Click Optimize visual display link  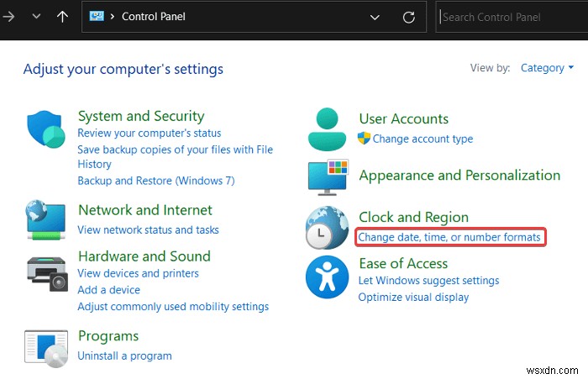coord(413,297)
